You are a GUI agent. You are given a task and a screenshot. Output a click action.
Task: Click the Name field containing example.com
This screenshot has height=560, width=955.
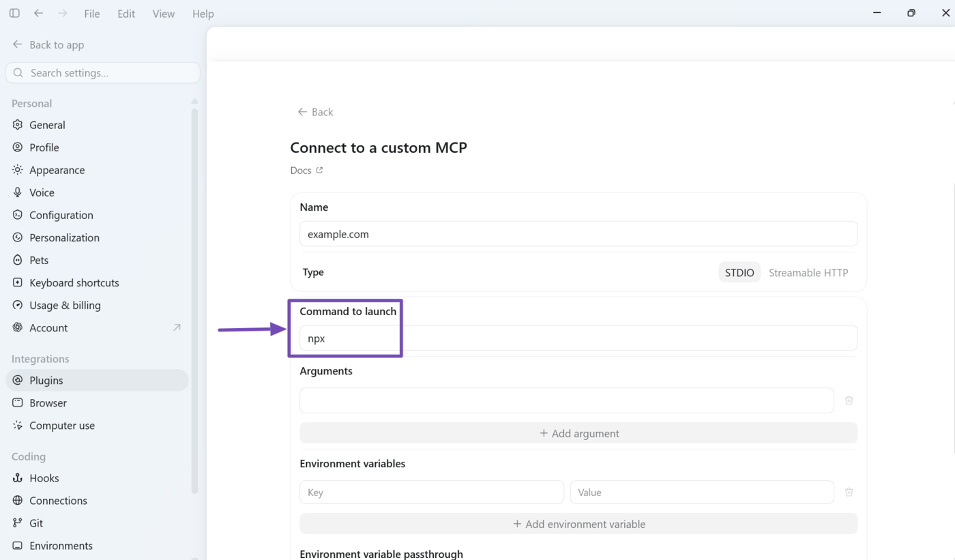(x=578, y=234)
